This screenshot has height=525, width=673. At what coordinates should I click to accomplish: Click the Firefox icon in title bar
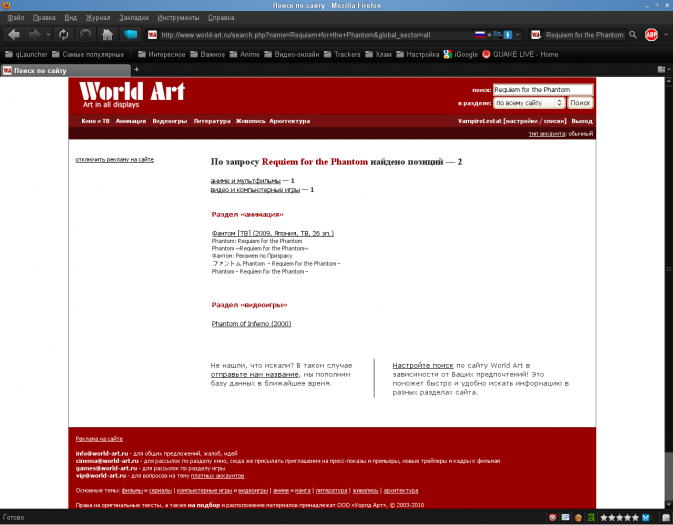(6, 5)
